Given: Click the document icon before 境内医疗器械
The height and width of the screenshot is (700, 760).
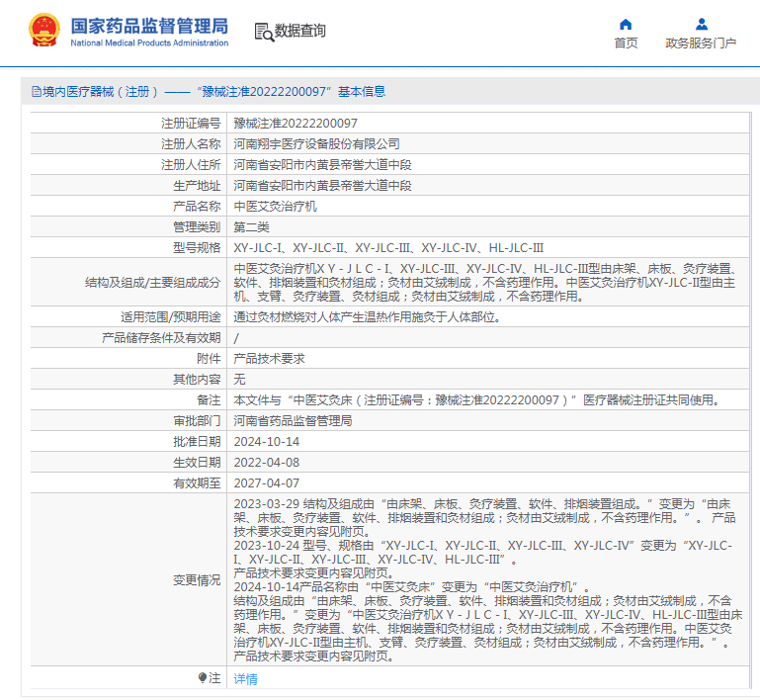Looking at the screenshot, I should coord(37,92).
